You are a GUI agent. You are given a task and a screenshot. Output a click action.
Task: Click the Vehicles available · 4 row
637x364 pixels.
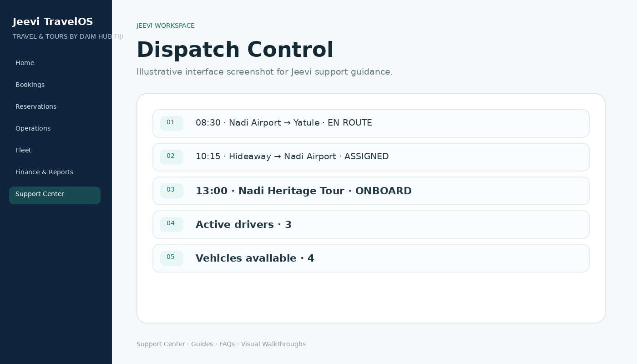tap(371, 258)
